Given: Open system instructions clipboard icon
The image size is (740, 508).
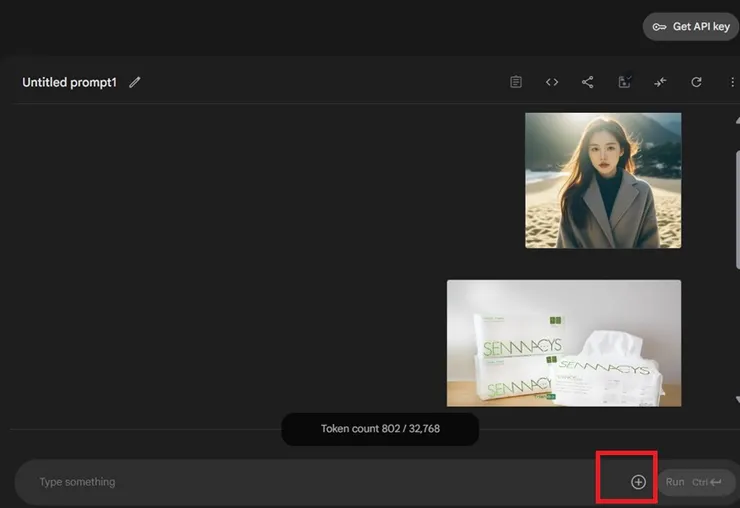Looking at the screenshot, I should point(516,82).
